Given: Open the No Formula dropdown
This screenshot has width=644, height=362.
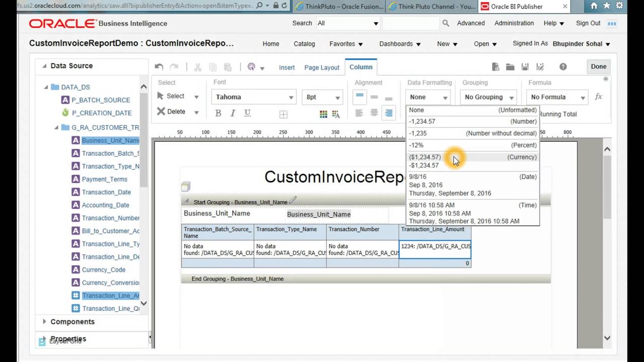Looking at the screenshot, I should (x=558, y=97).
